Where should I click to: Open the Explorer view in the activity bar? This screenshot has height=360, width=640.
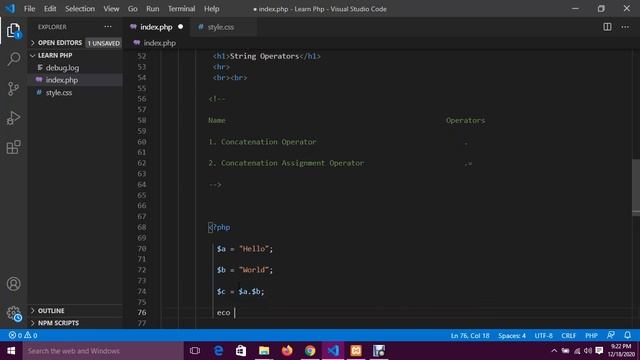13,31
